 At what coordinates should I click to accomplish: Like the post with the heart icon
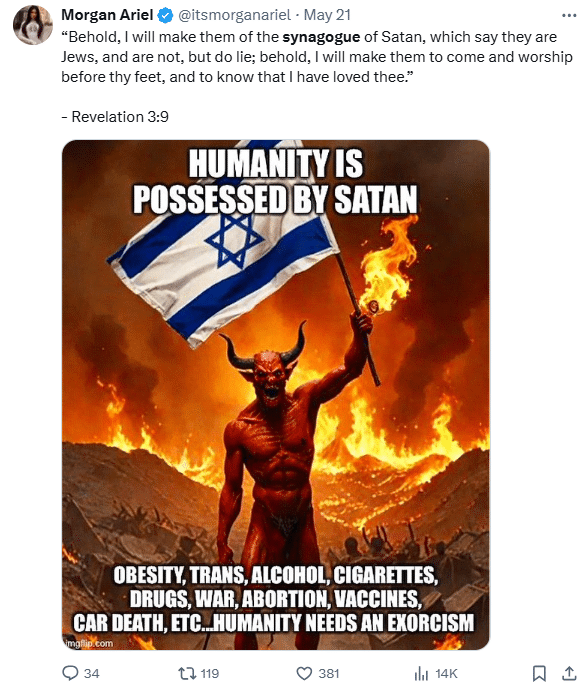tap(304, 673)
